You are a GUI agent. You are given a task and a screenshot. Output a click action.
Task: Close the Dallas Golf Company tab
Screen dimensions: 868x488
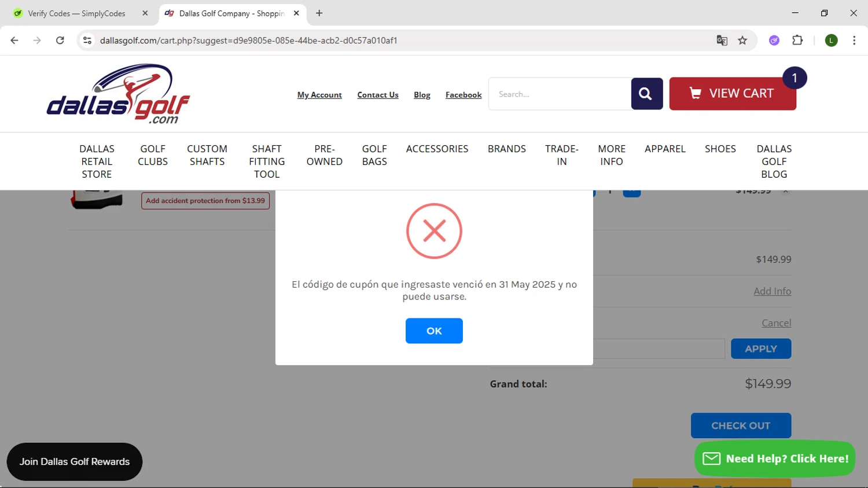296,13
